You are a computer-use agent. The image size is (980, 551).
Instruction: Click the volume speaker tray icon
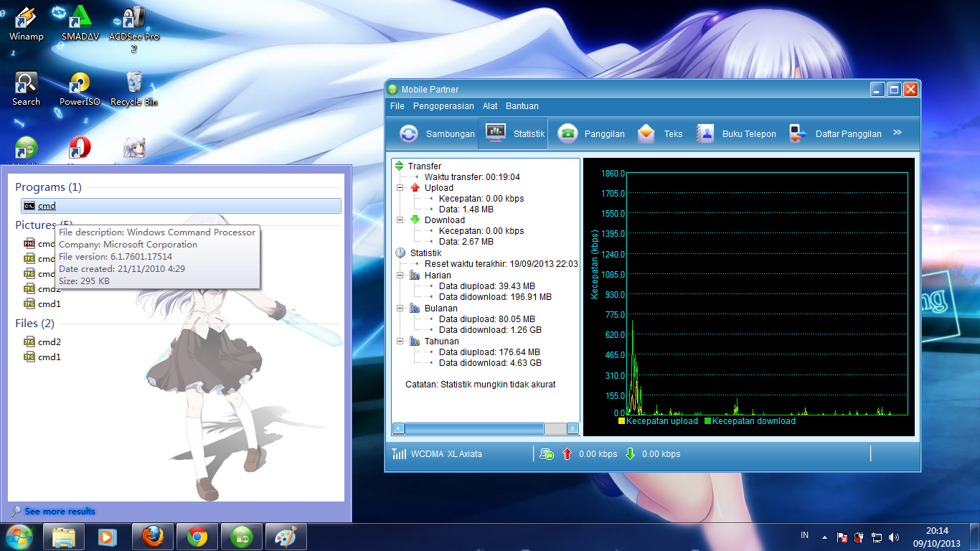[893, 537]
